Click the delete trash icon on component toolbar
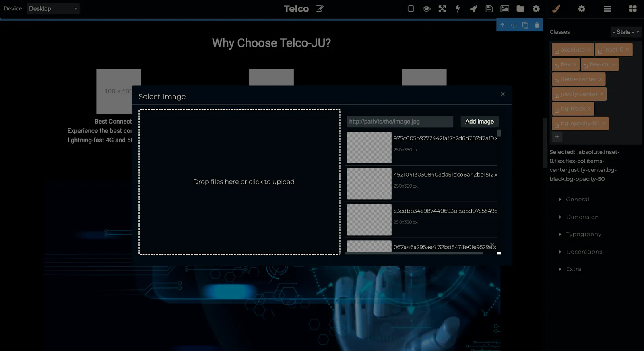Viewport: 644px width, 351px height. tap(537, 25)
